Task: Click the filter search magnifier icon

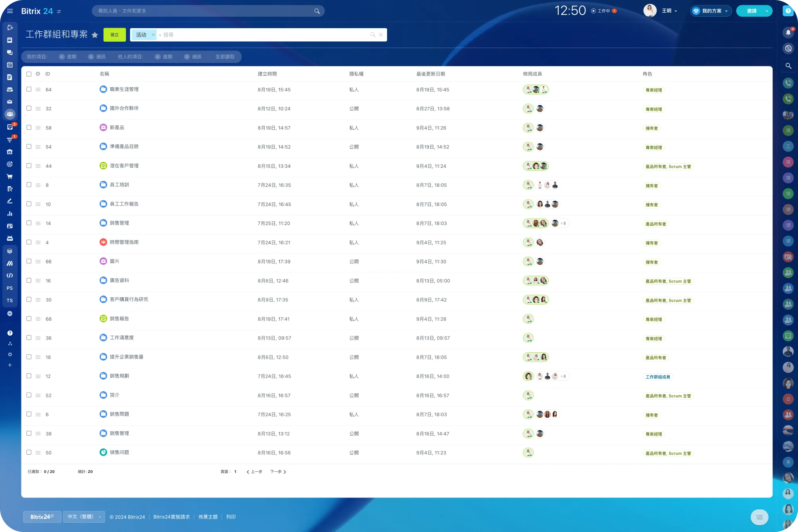Action: click(372, 35)
